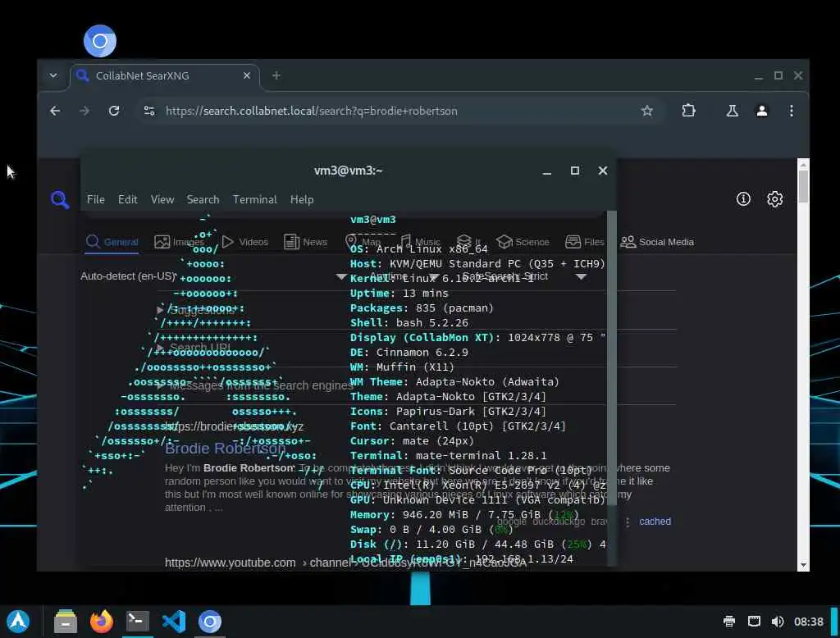Open the SafeSearch Strict dropdown
The height and width of the screenshot is (638, 840).
524,276
